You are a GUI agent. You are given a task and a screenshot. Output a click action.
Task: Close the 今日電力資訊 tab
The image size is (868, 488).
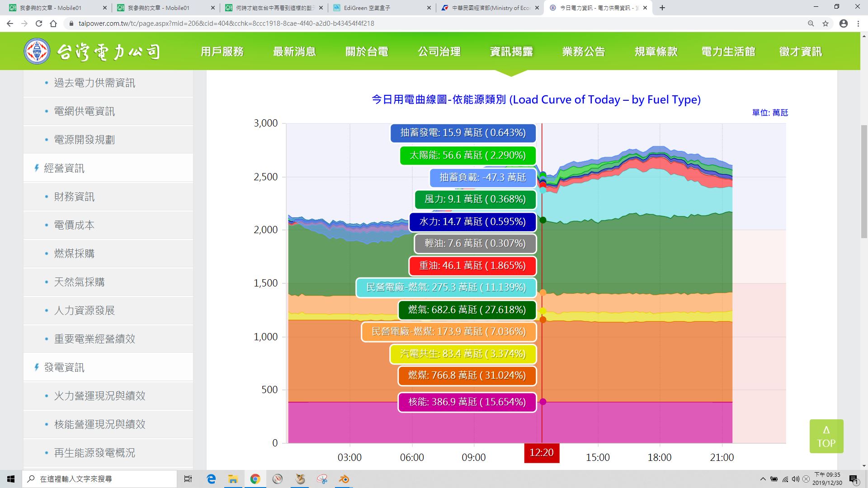pos(645,8)
